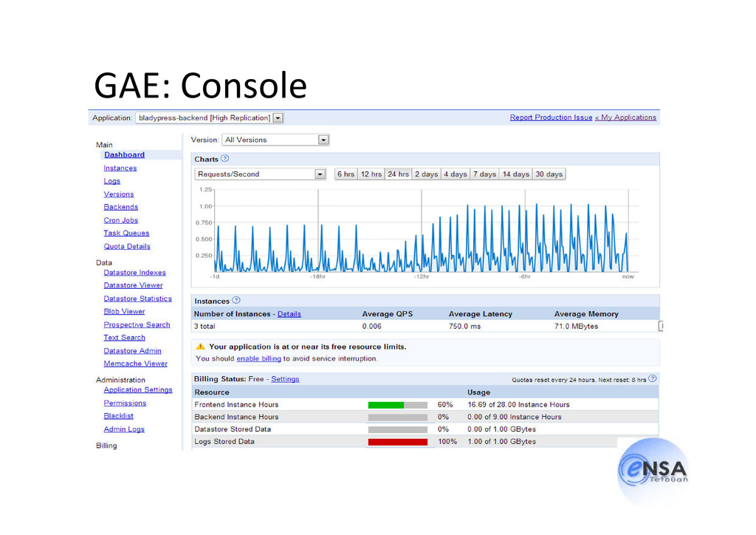Open the Dashboard link in sidebar
This screenshot has height=535, width=756.
124,155
